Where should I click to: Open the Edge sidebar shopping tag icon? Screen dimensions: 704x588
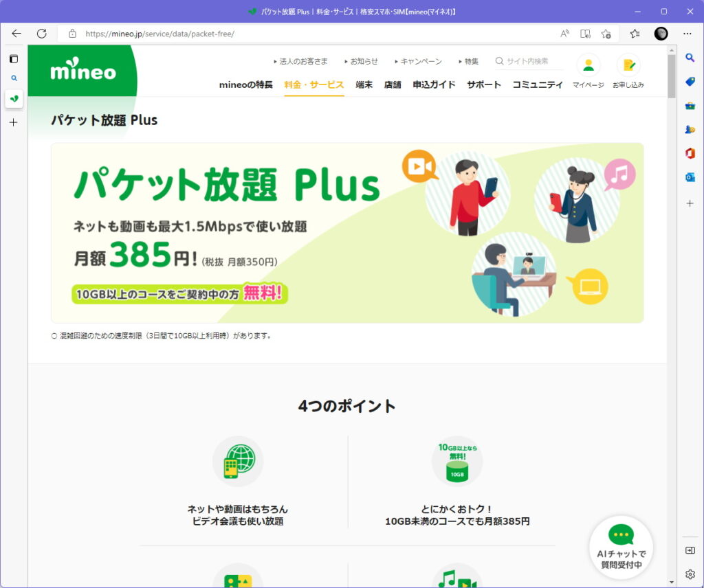click(x=690, y=81)
